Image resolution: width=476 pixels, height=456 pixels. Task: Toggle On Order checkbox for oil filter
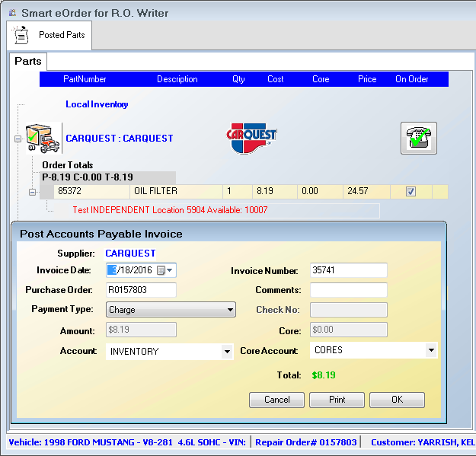coord(411,192)
